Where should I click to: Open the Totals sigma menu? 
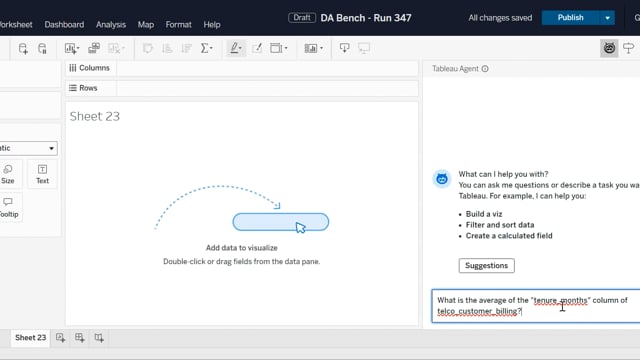207,49
